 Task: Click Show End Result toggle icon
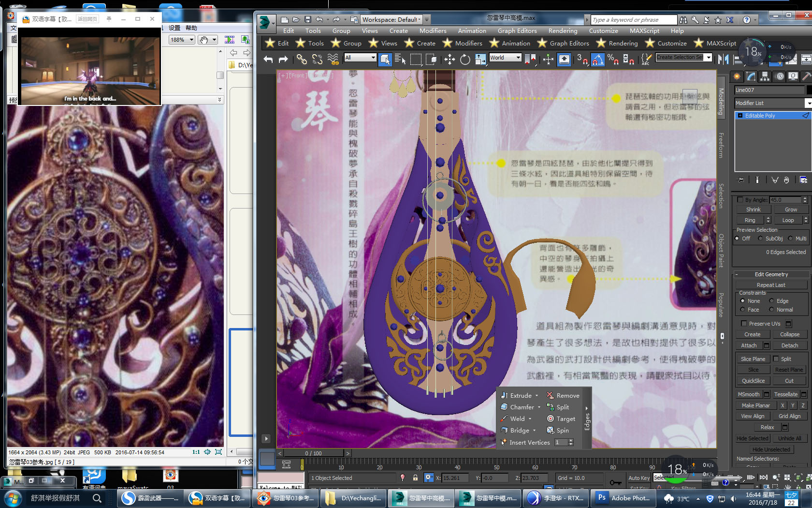pos(757,180)
